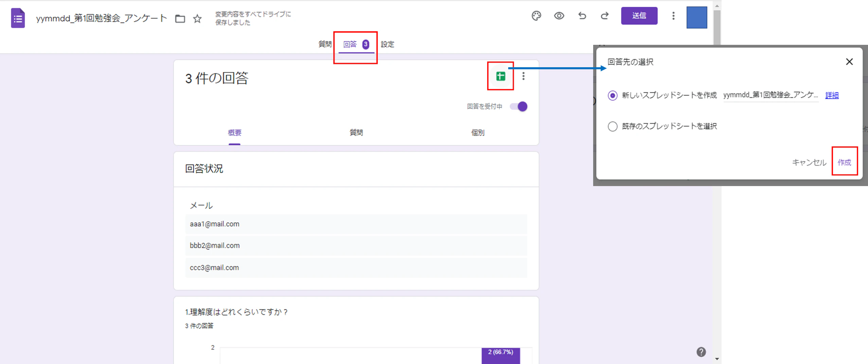This screenshot has width=868, height=364.
Task: Click the キャンセル button
Action: pyautogui.click(x=809, y=162)
